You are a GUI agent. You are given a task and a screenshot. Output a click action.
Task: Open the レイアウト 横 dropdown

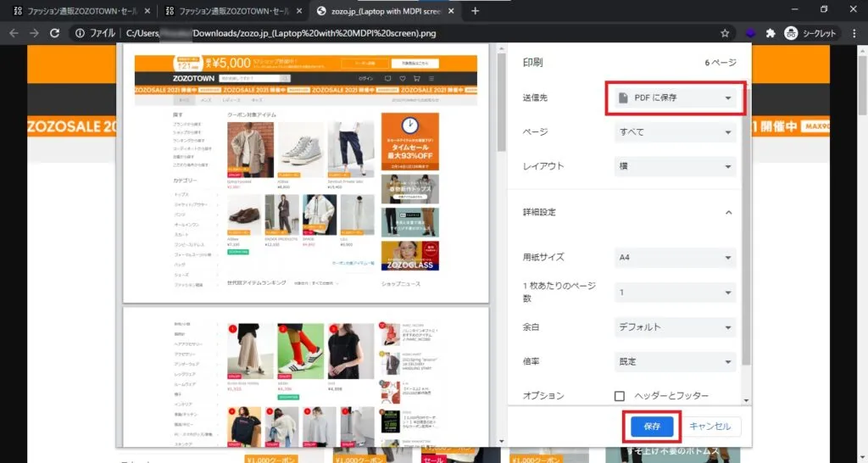675,166
